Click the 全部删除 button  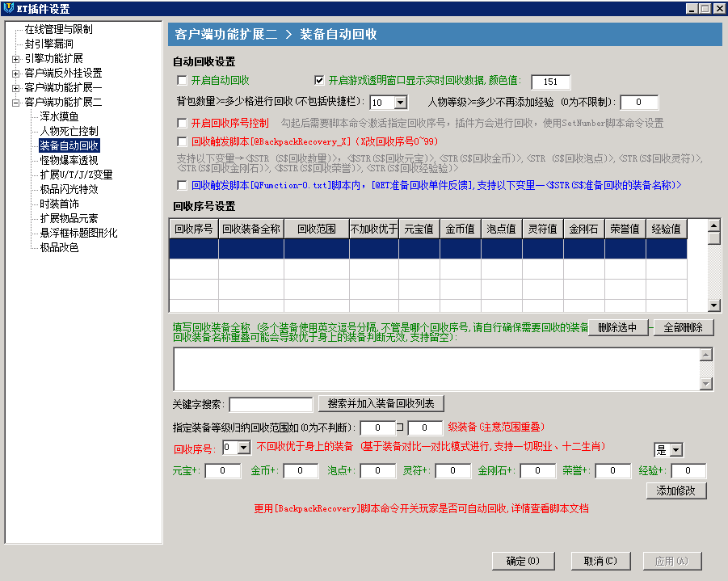pyautogui.click(x=684, y=328)
